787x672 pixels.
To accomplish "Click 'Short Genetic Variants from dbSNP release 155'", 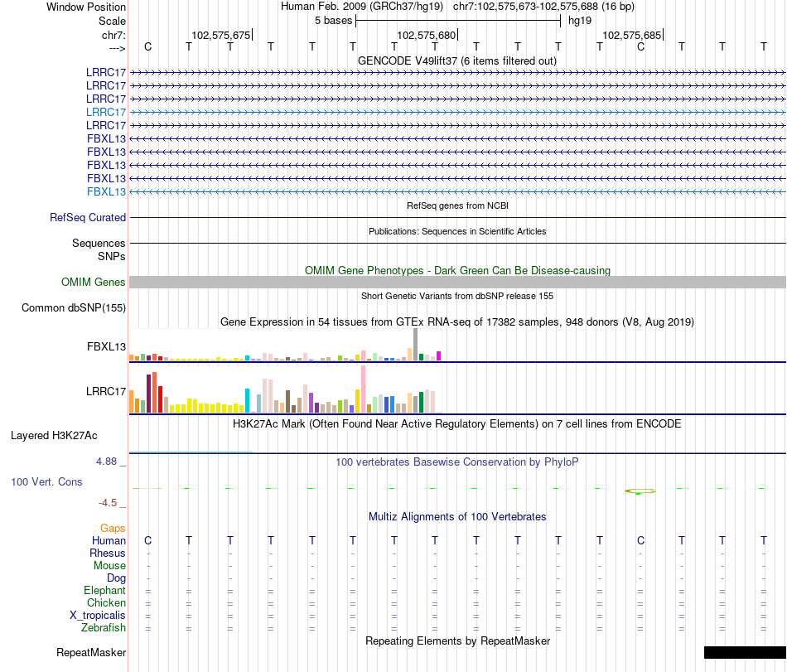I will point(457,296).
